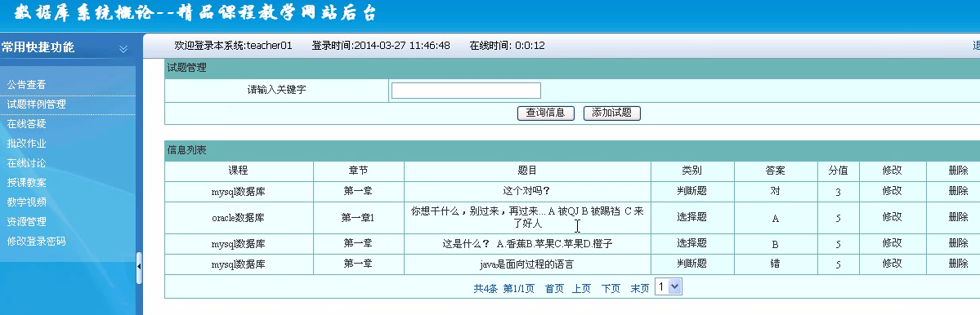Click 修改 for the 这个对吗 question

[892, 191]
